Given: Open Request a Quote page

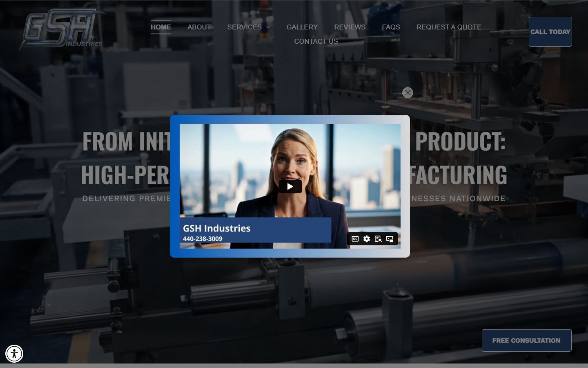Looking at the screenshot, I should (x=449, y=27).
